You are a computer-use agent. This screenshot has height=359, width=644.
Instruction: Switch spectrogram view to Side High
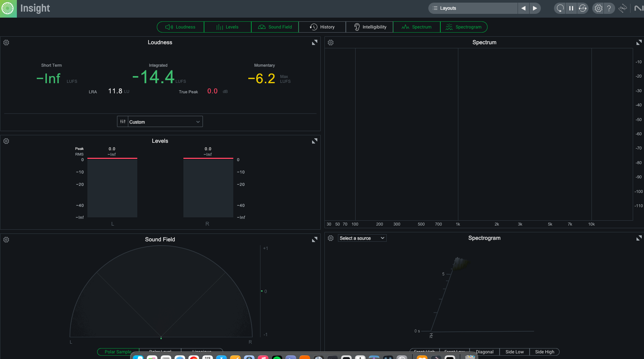pyautogui.click(x=545, y=352)
